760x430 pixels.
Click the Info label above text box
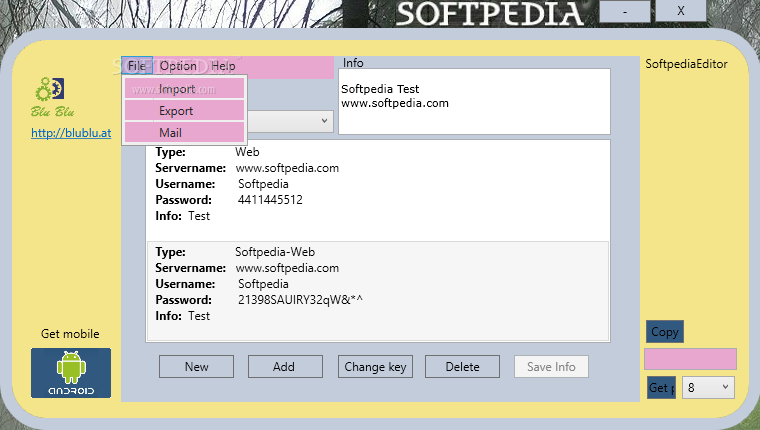[353, 63]
